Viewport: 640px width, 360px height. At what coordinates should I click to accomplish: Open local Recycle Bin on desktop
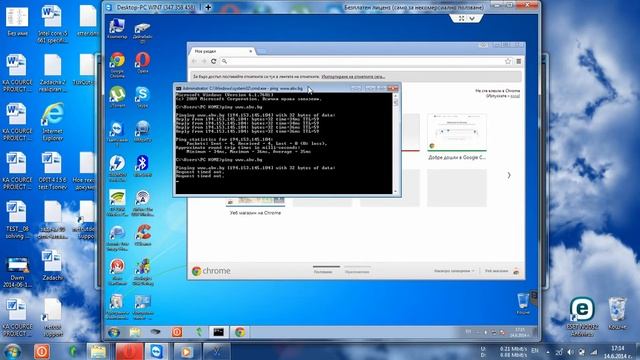tap(617, 313)
